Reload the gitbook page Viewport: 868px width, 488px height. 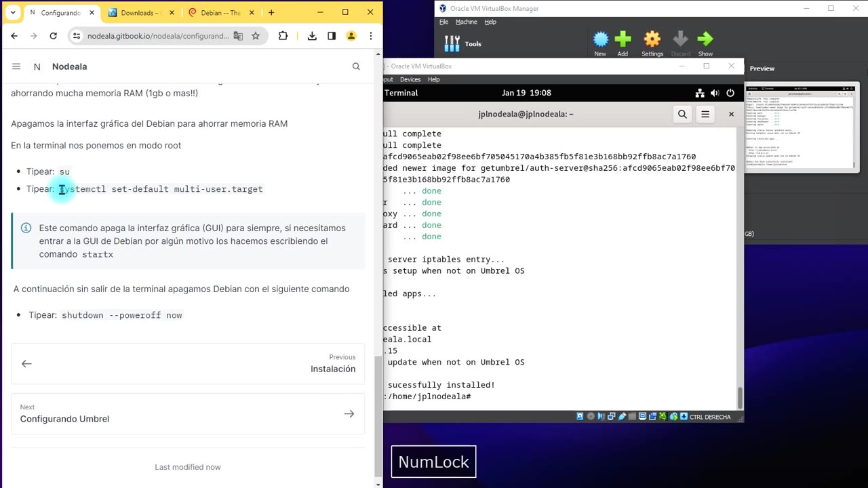[54, 36]
